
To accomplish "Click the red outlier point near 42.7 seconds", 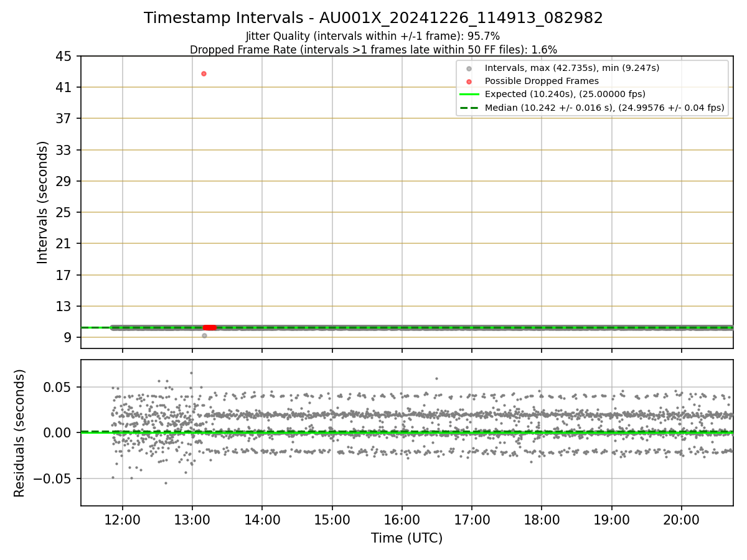I will point(204,73).
